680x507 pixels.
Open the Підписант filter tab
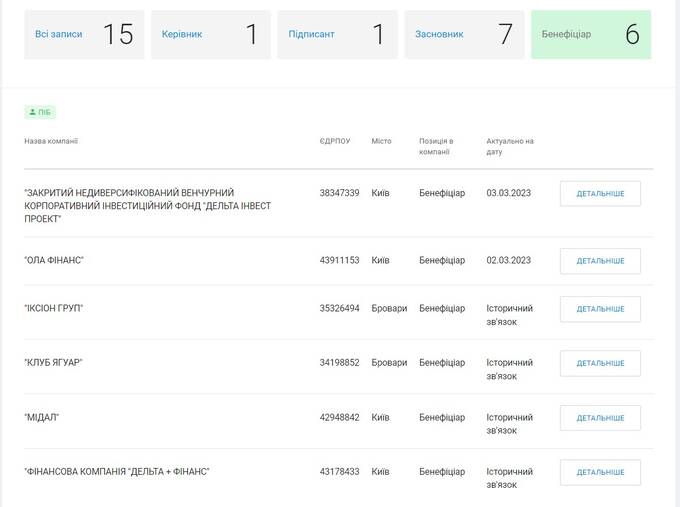pyautogui.click(x=337, y=35)
